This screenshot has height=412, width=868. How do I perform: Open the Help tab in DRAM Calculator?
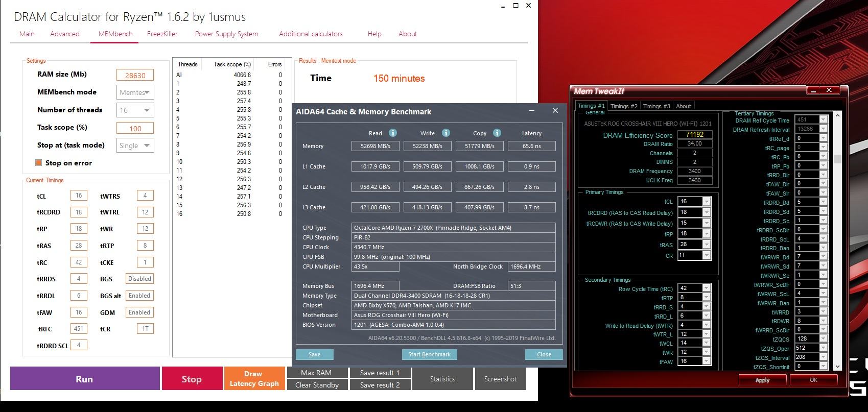pos(374,34)
